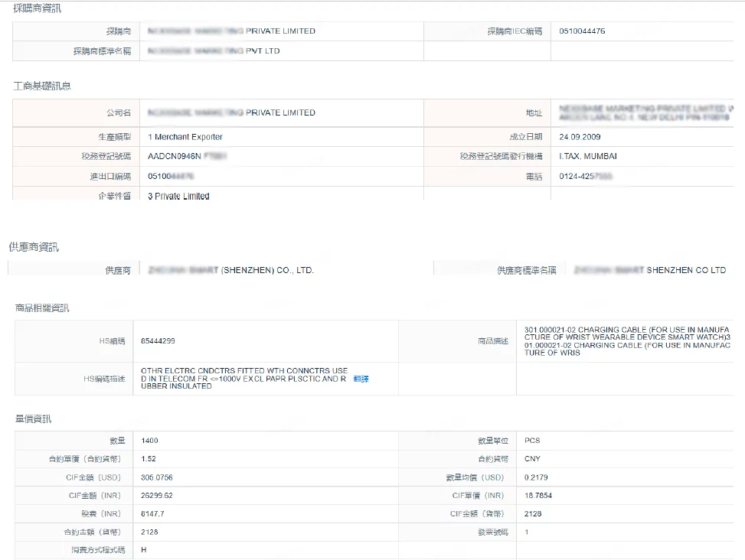Select production type '1 Merchant Exporter'
This screenshot has height=560, width=745.
[x=185, y=137]
